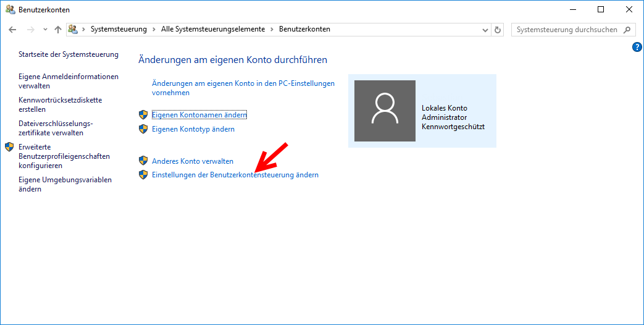This screenshot has height=325, width=644.
Task: Open the recent locations dropdown arrow
Action: click(45, 30)
